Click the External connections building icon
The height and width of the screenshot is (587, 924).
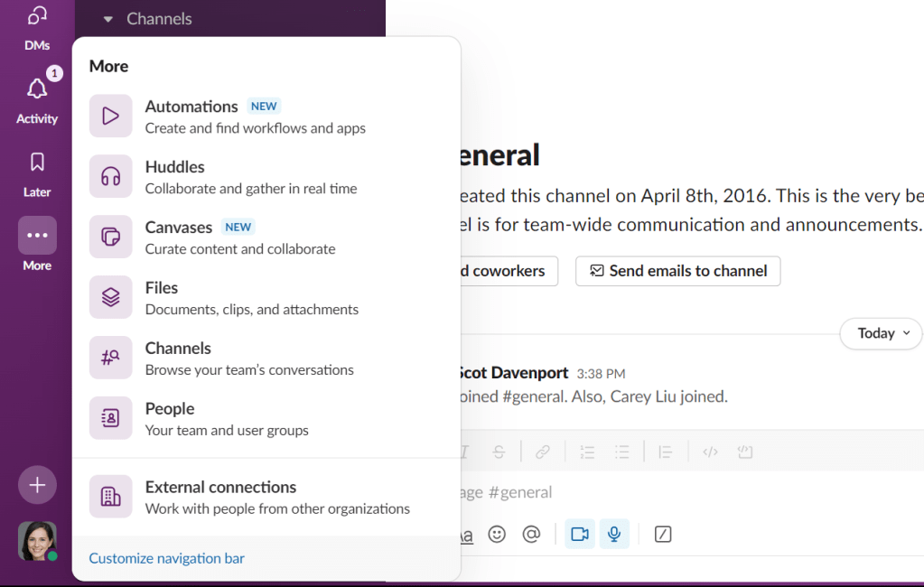(x=111, y=496)
